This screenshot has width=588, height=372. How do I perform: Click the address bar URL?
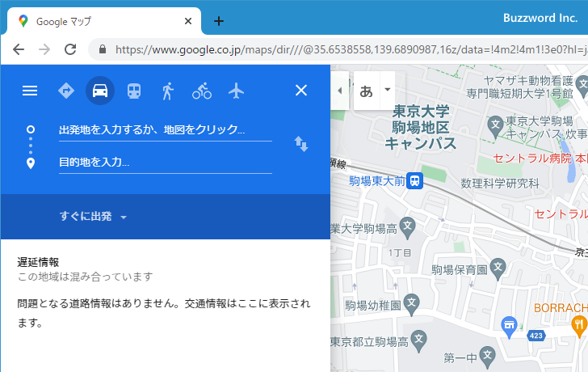click(351, 49)
